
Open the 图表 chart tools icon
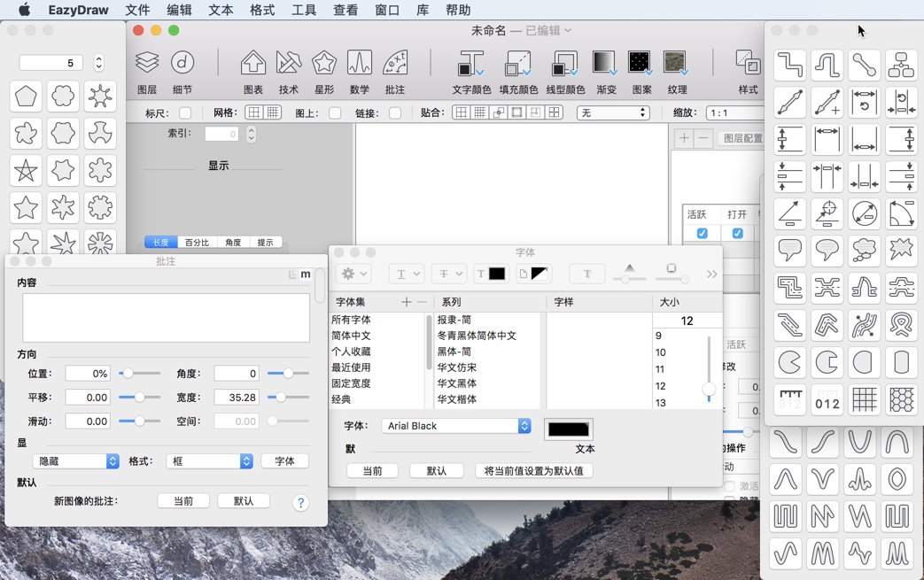click(x=252, y=62)
